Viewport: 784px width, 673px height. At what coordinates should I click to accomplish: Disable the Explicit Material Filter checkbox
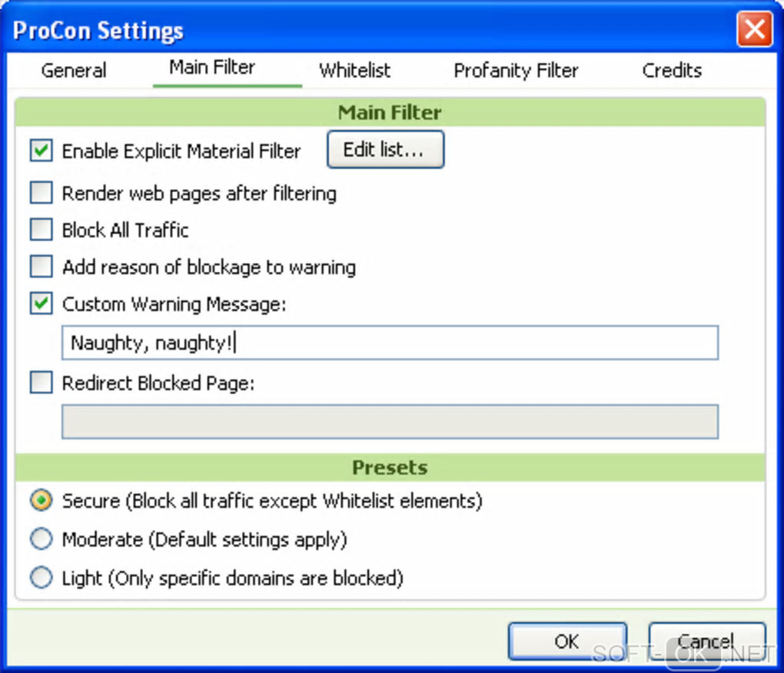coord(41,151)
